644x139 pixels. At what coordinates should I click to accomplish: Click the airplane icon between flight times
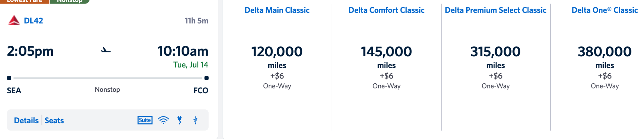click(x=106, y=51)
